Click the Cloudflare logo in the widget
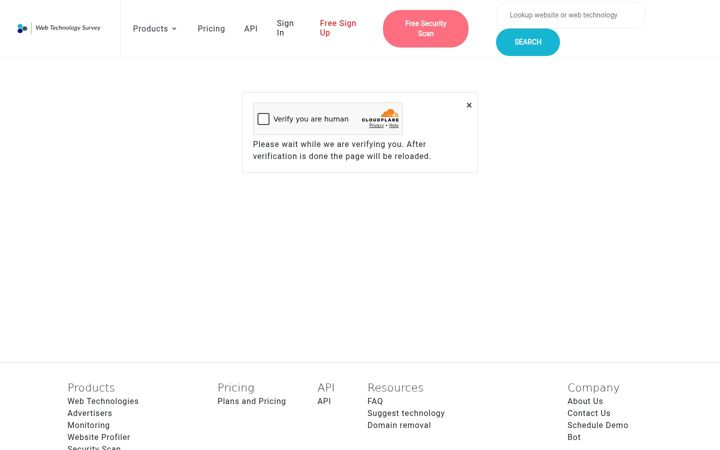Image resolution: width=720 pixels, height=450 pixels. click(x=380, y=116)
